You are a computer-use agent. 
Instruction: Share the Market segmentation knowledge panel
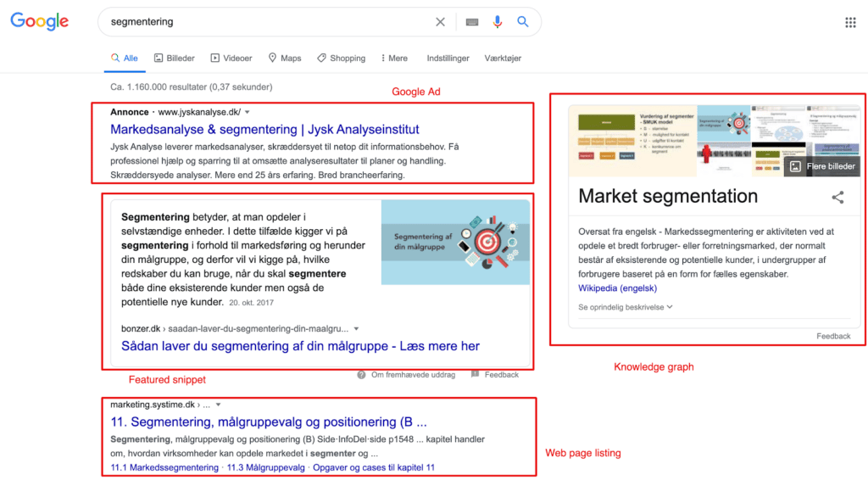(837, 198)
